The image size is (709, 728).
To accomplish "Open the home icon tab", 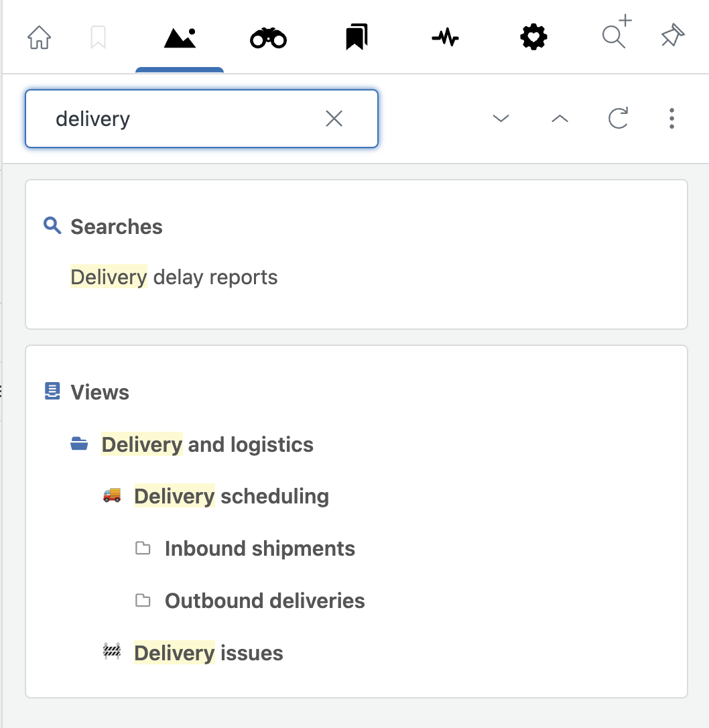I will (x=39, y=37).
